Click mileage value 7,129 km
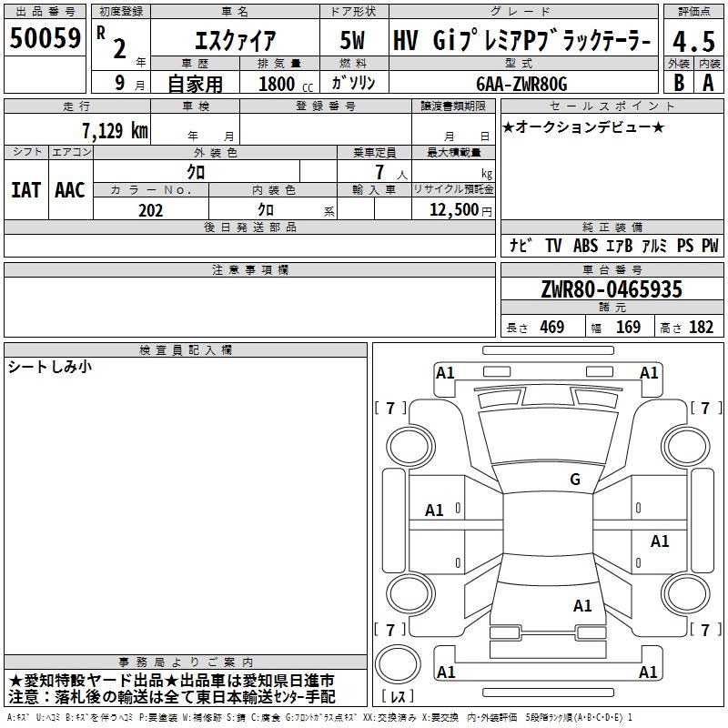This screenshot has height=728, width=728. pos(115,131)
